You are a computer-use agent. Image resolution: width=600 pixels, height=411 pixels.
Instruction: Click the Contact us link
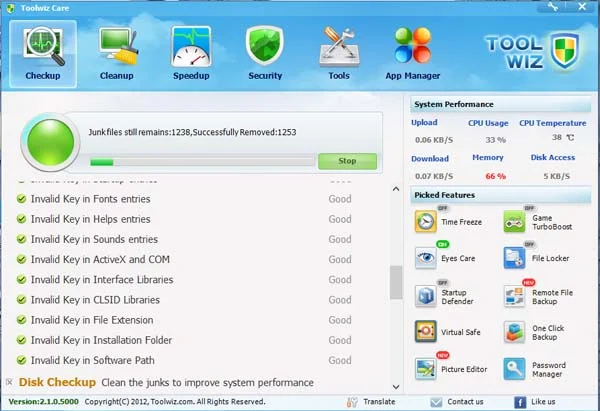tap(465, 402)
